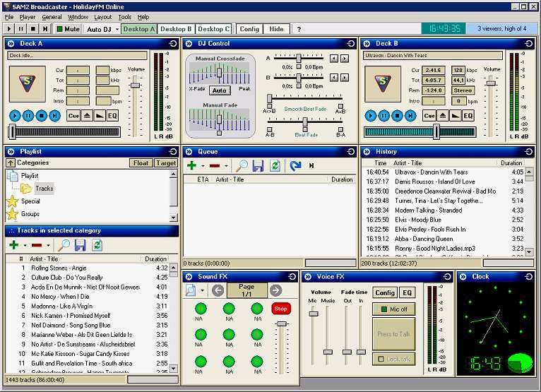This screenshot has width=541, height=392.
Task: Go to previous Sound FX page
Action: click(x=218, y=290)
